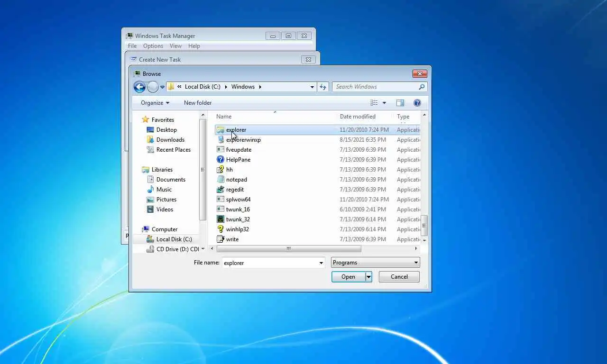Click the file list vertical scrollbar thumb
Screen dimensions: 607x364
click(424, 226)
